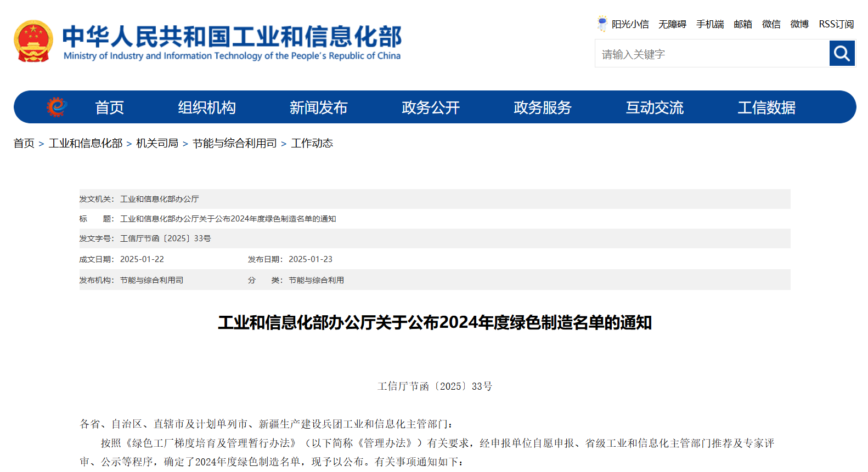Screen dimensions: 868x472
Task: Open the 工信数据 menu item
Action: pyautogui.click(x=766, y=107)
